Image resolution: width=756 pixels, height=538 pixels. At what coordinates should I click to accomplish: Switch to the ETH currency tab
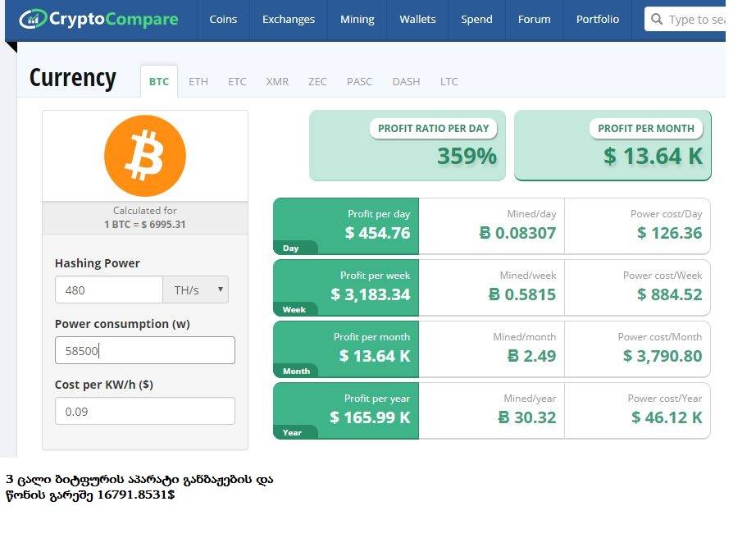click(198, 81)
